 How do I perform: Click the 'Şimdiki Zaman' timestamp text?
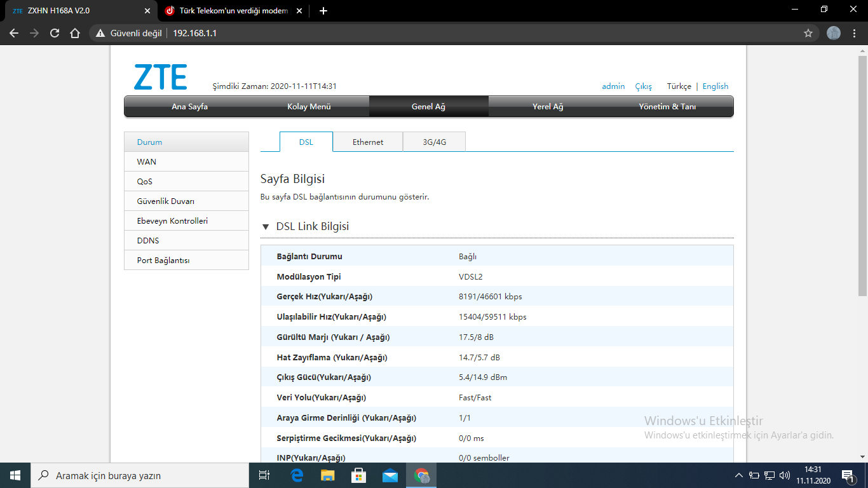pyautogui.click(x=275, y=86)
